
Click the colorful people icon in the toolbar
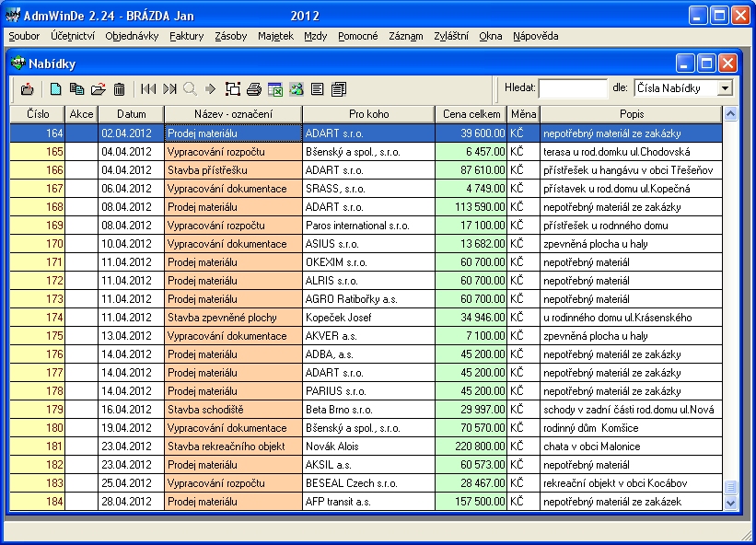click(296, 88)
